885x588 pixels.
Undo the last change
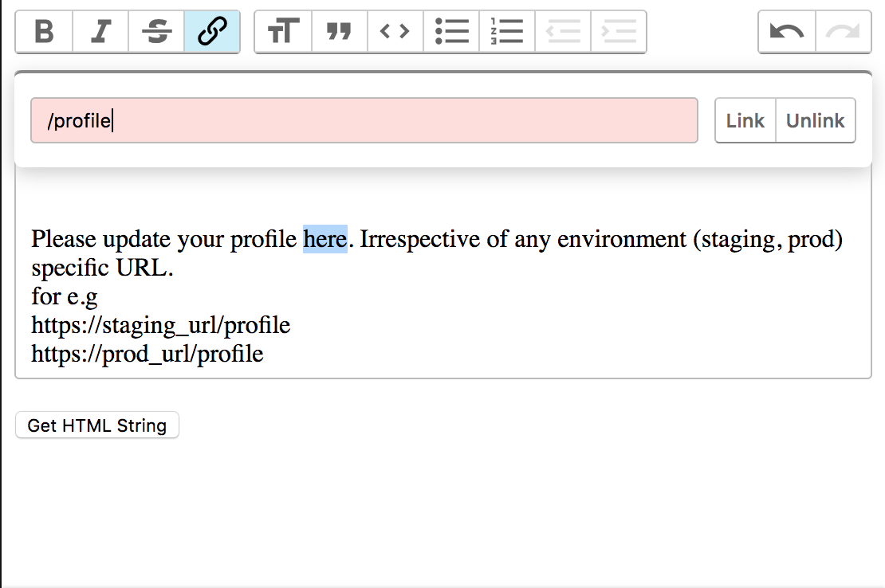(787, 32)
